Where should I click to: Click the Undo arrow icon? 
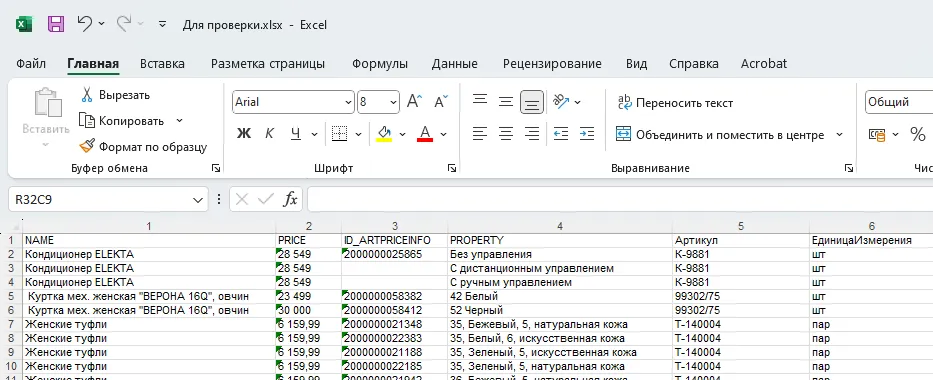tap(84, 23)
